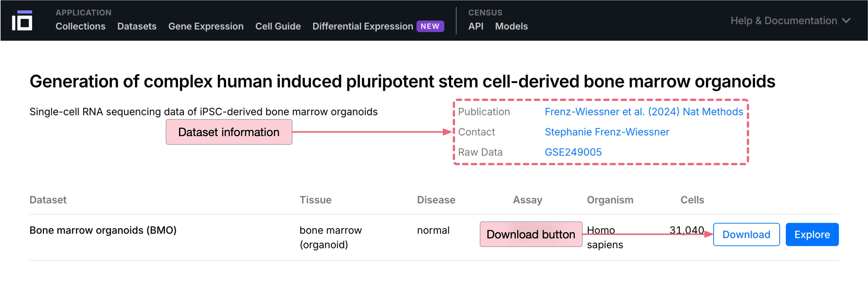The height and width of the screenshot is (286, 868).
Task: Click the Dataset column header
Action: 48,200
